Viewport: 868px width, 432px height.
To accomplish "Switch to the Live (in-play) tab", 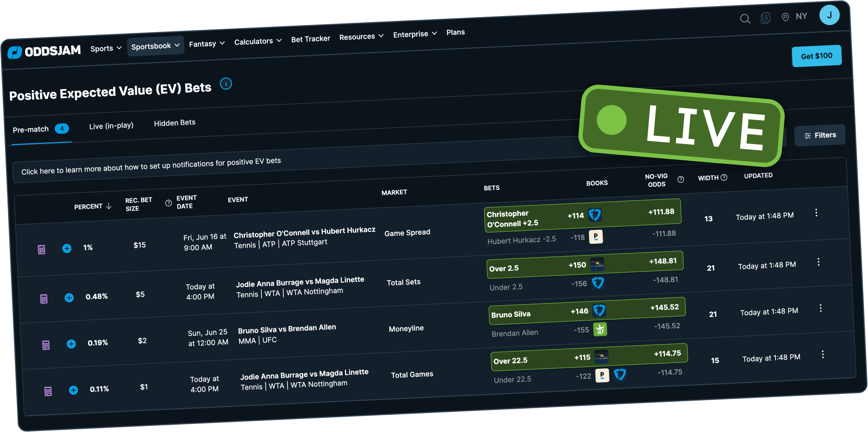I will coord(111,126).
